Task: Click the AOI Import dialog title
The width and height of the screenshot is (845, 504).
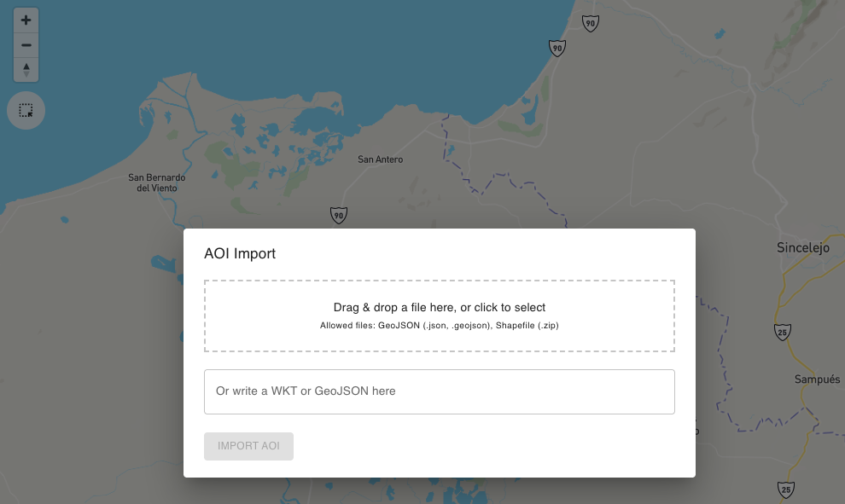Action: click(x=240, y=253)
